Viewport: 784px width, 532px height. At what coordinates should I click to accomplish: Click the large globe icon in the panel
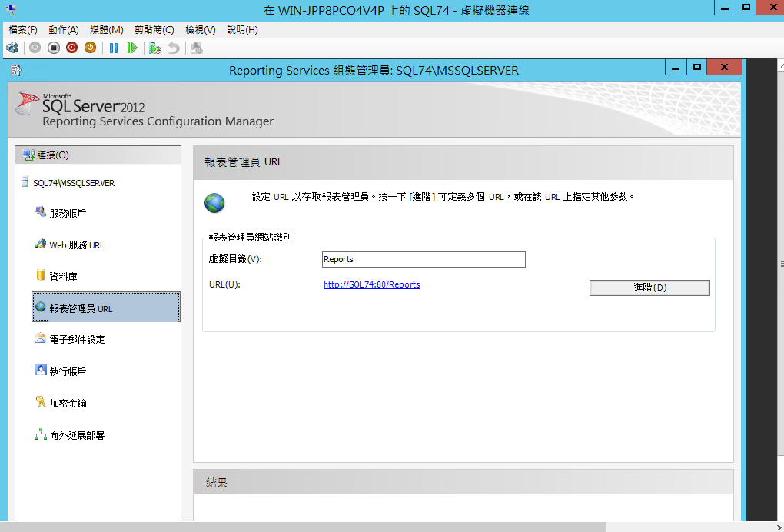point(214,203)
